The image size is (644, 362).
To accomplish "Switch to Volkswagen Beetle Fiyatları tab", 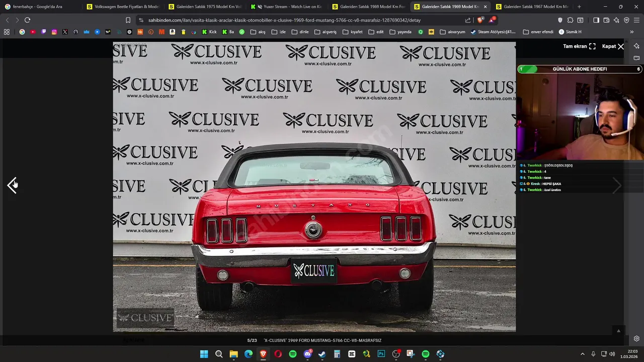I will point(123,7).
